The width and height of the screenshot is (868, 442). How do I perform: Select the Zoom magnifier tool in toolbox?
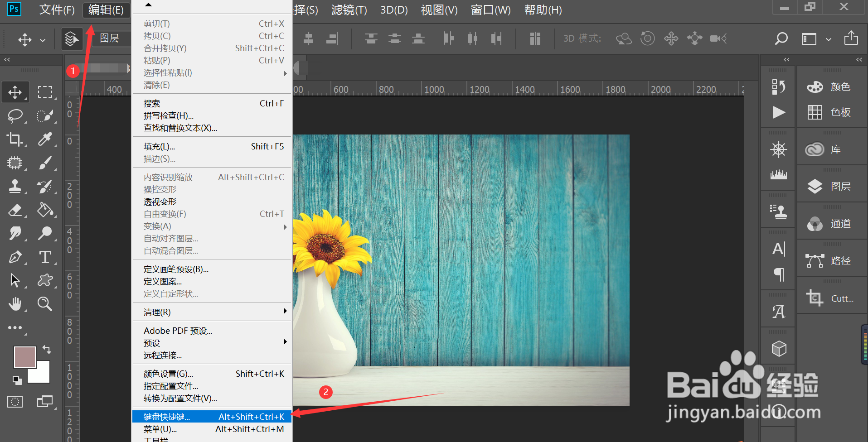point(45,304)
